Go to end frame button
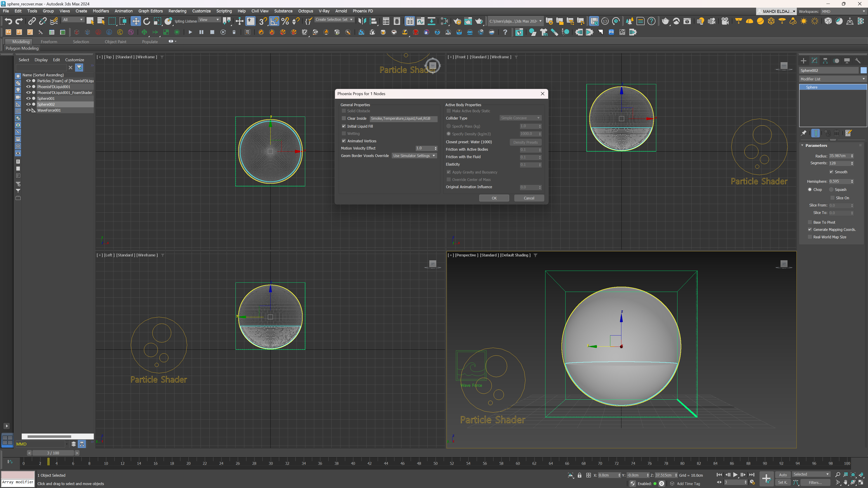The image size is (868, 488). 752,475
